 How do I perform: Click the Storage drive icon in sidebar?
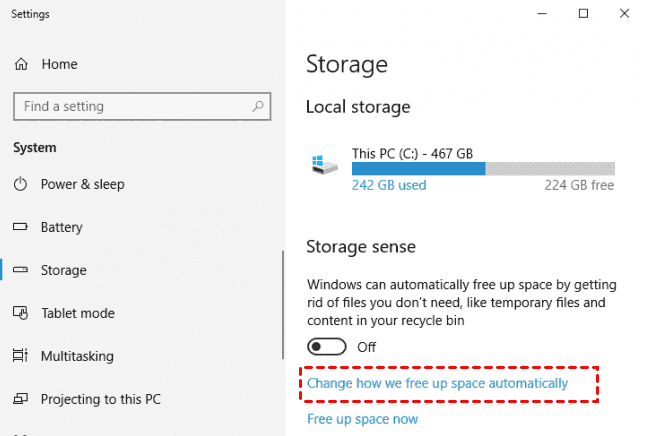[21, 270]
